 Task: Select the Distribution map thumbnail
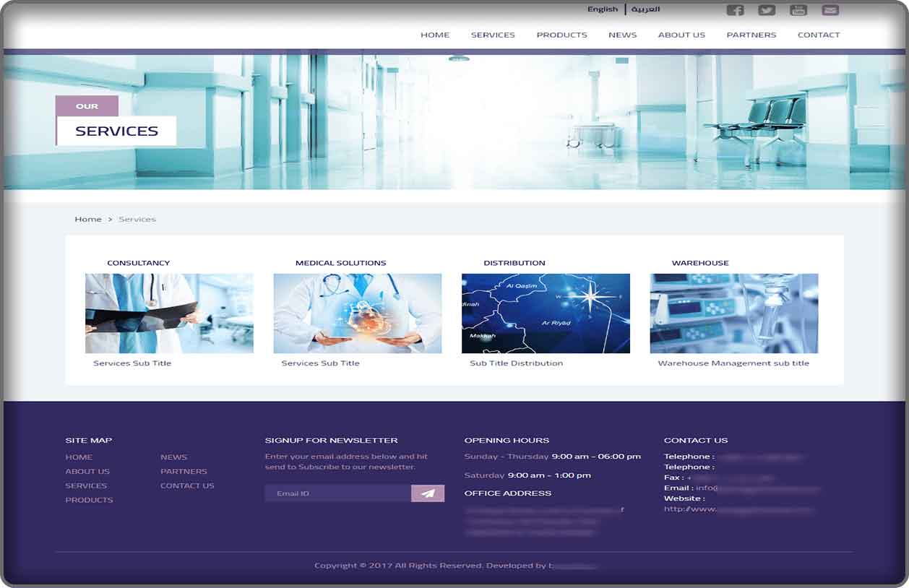point(546,314)
